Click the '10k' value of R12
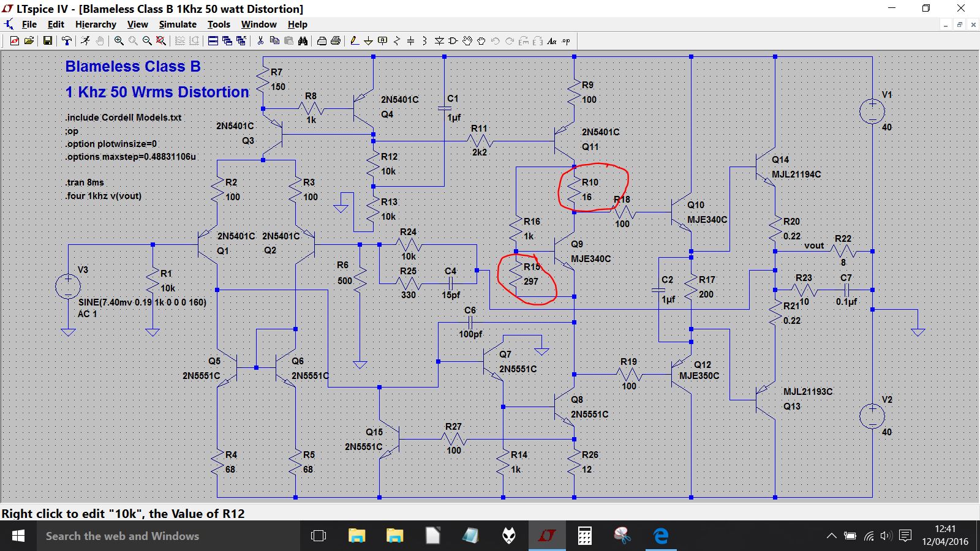This screenshot has width=980, height=551. (388, 171)
